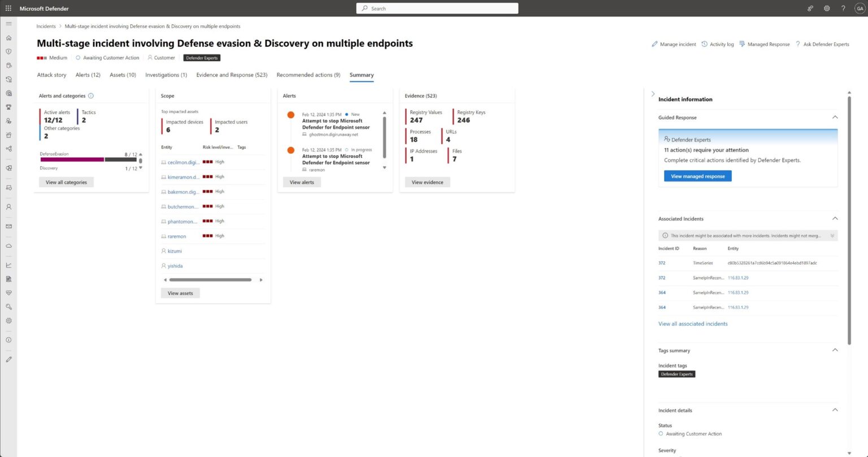This screenshot has height=457, width=868.
Task: Click the Search field at the top
Action: click(x=437, y=8)
